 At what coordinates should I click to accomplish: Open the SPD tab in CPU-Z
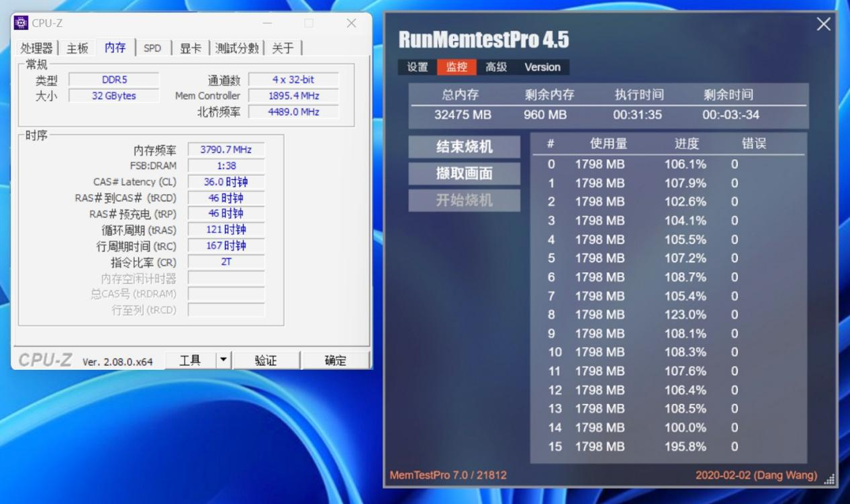coord(153,48)
